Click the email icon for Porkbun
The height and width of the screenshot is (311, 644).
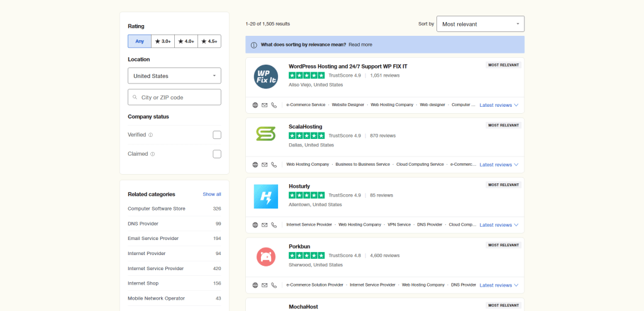coord(265,285)
